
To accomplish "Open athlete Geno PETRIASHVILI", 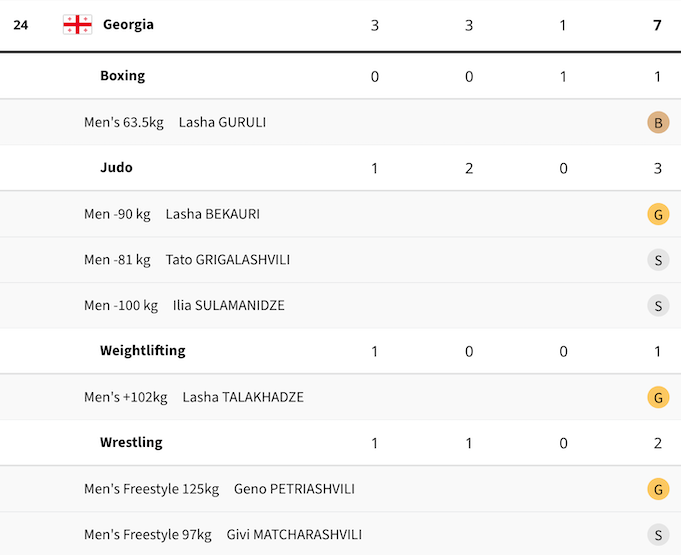I will (294, 489).
